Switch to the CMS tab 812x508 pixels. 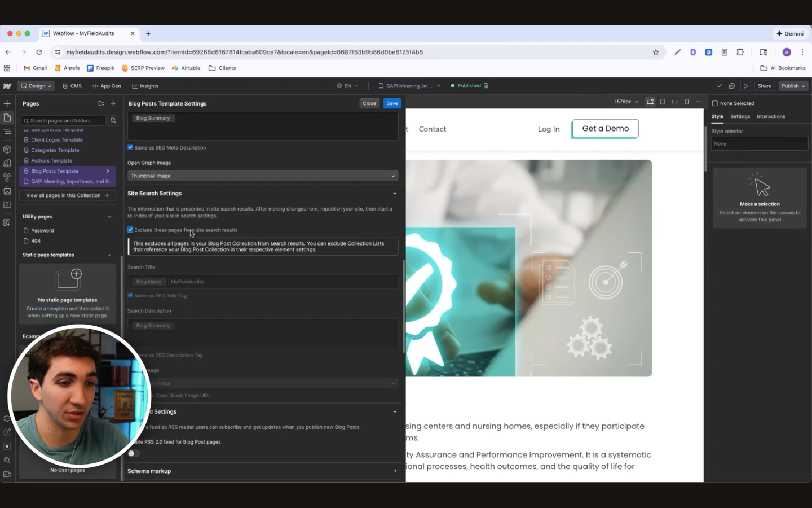[x=72, y=86]
